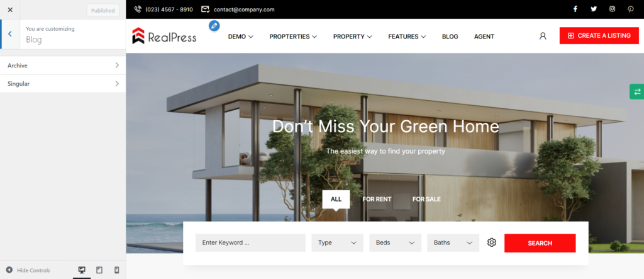Open the Facebook social icon
Image resolution: width=644 pixels, height=279 pixels.
pyautogui.click(x=575, y=9)
